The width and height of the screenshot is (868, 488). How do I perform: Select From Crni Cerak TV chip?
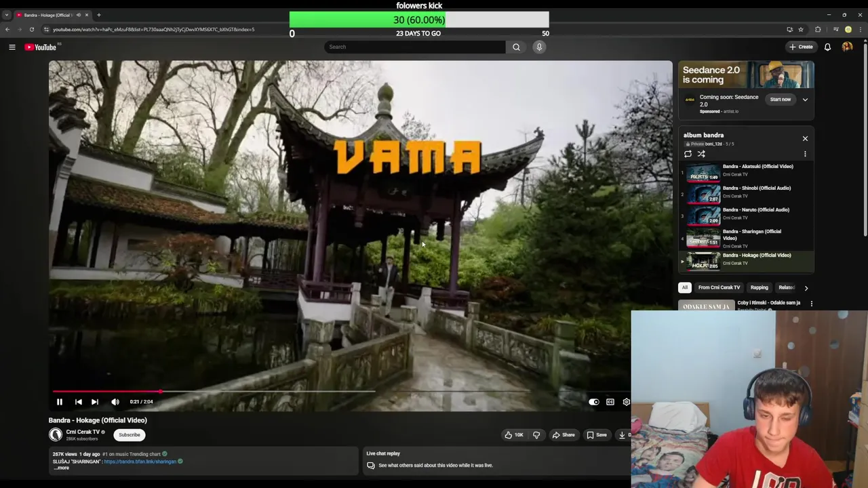pos(719,287)
